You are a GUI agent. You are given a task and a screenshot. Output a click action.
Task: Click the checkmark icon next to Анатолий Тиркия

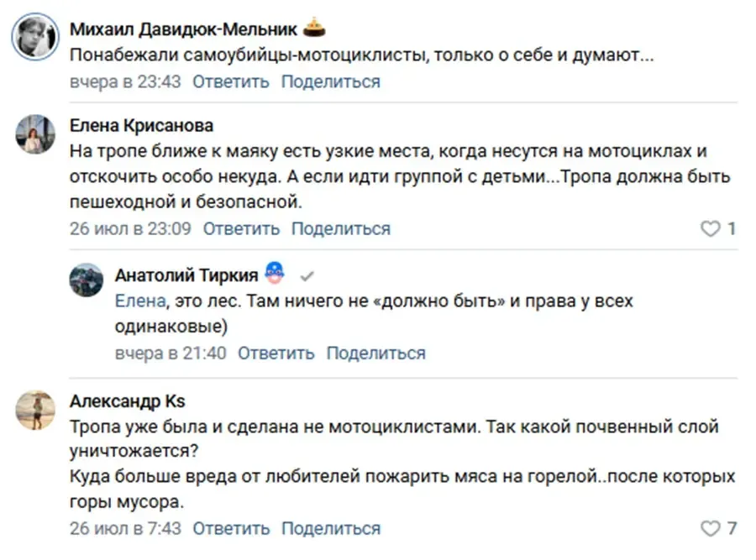(307, 276)
